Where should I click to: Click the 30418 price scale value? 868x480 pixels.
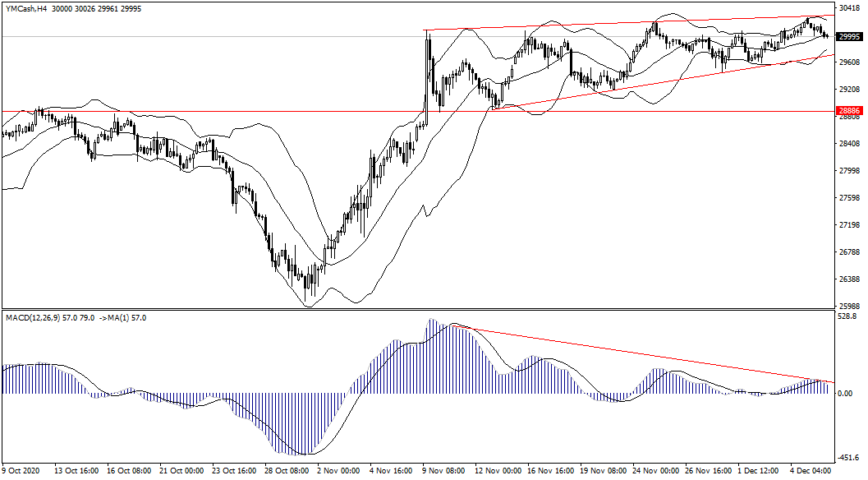tap(848, 7)
